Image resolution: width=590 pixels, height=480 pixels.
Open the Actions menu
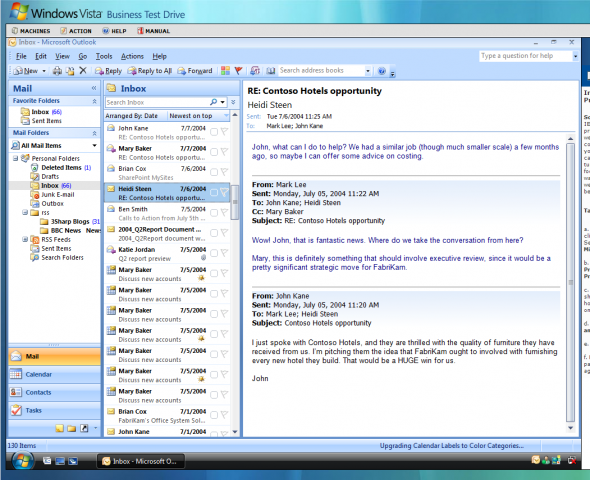132,56
